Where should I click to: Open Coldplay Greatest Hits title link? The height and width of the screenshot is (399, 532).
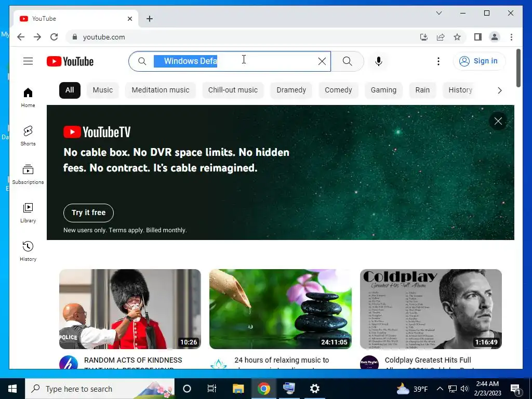[x=428, y=363]
